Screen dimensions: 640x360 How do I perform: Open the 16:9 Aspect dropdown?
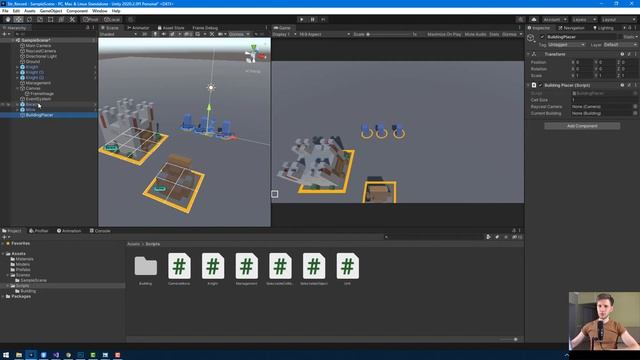point(324,34)
